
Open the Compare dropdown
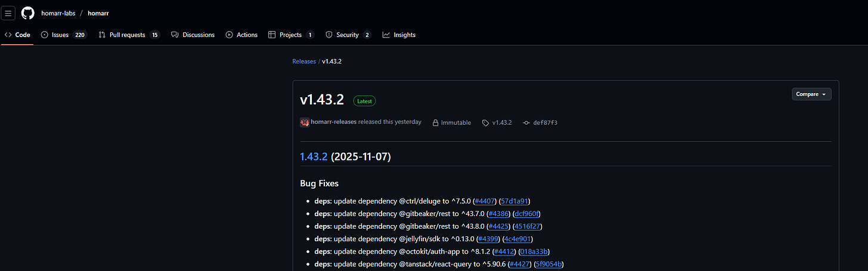(x=811, y=94)
